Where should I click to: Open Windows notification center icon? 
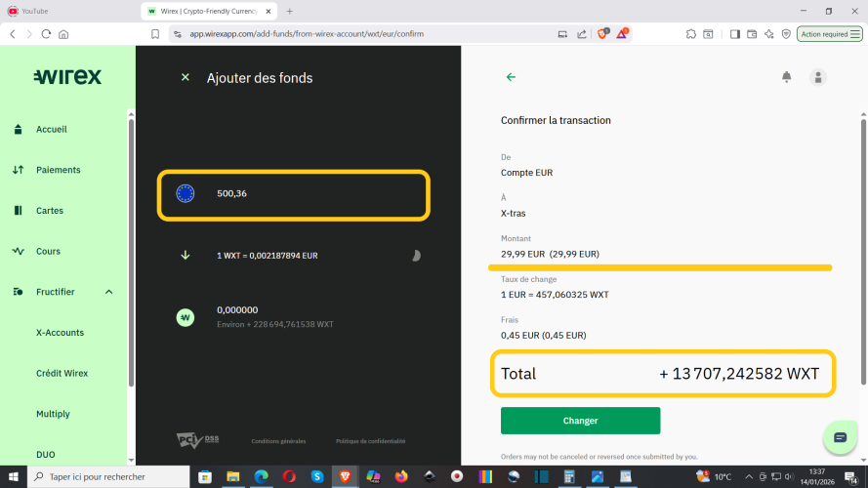[850, 476]
